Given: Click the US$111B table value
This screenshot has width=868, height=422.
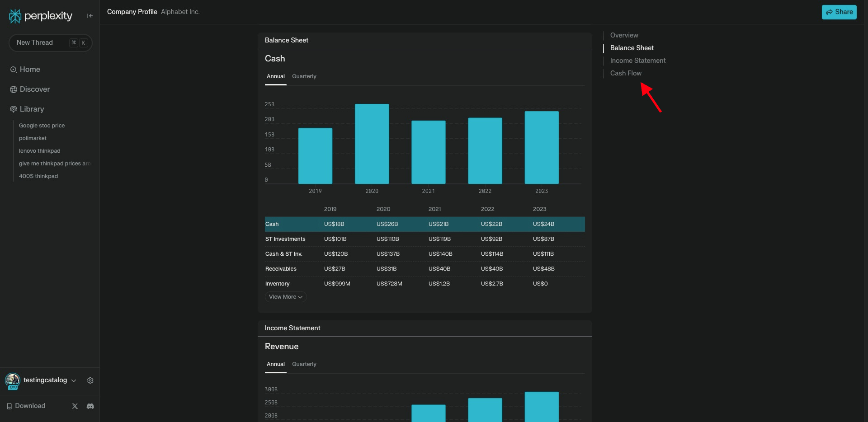Looking at the screenshot, I should pyautogui.click(x=543, y=254).
